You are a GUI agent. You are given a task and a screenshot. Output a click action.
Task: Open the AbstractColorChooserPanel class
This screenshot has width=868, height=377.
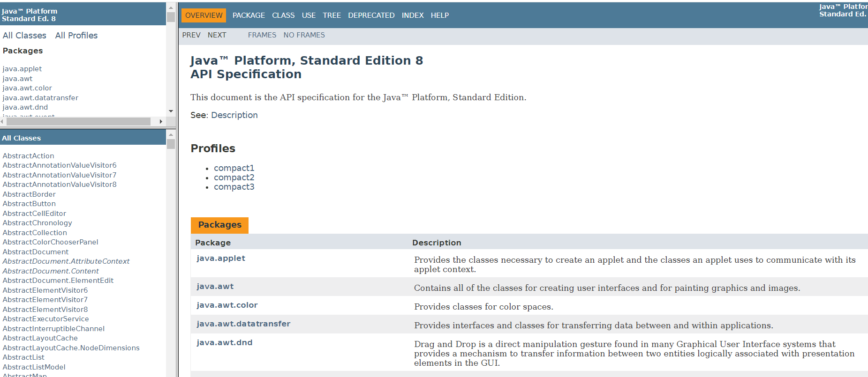pyautogui.click(x=51, y=242)
